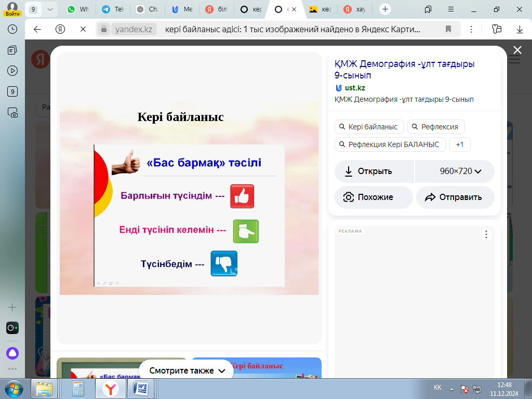Image resolution: width=532 pixels, height=399 pixels.
Task: Open the browser downloads arrow icon
Action: point(520,30)
